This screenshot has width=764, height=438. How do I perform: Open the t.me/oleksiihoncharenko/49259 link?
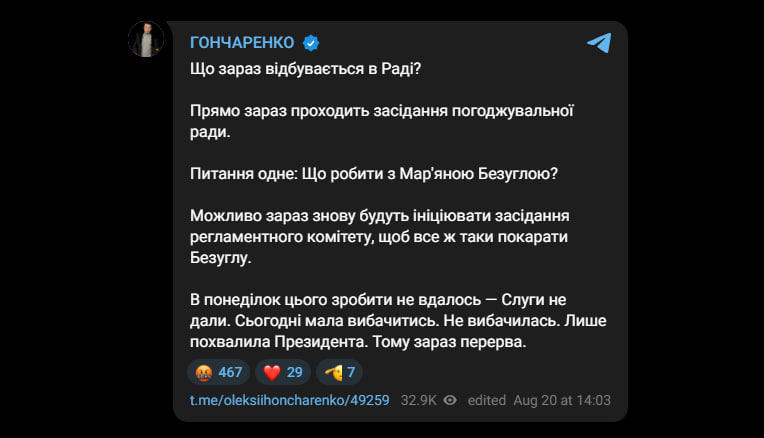289,401
